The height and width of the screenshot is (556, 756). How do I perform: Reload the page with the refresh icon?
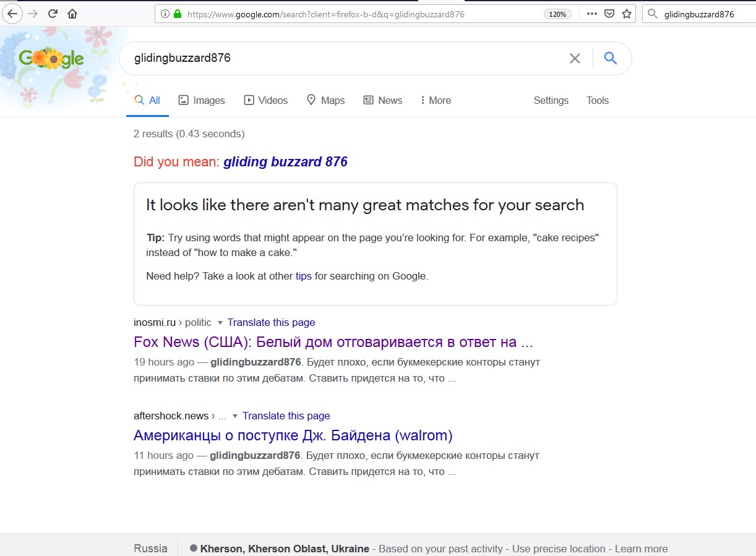pyautogui.click(x=53, y=14)
